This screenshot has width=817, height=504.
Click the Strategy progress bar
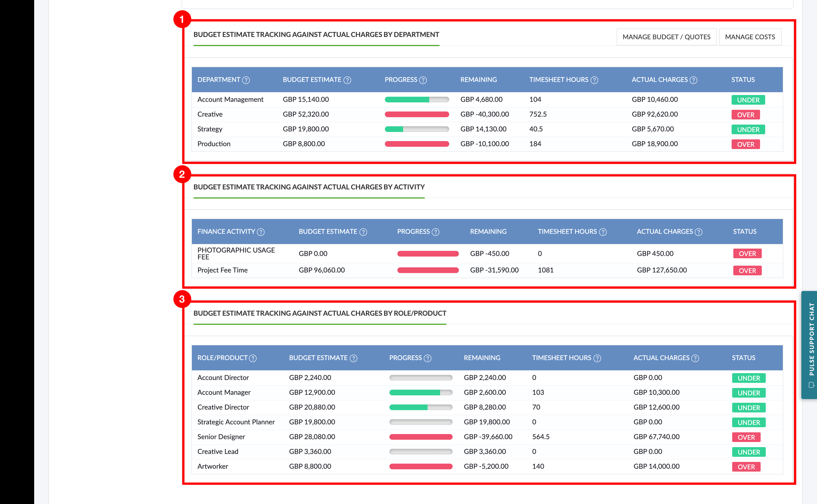417,129
